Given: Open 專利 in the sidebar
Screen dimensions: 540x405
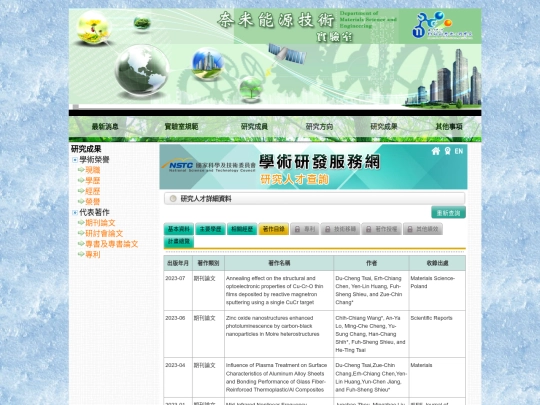Looking at the screenshot, I should pyautogui.click(x=93, y=255).
